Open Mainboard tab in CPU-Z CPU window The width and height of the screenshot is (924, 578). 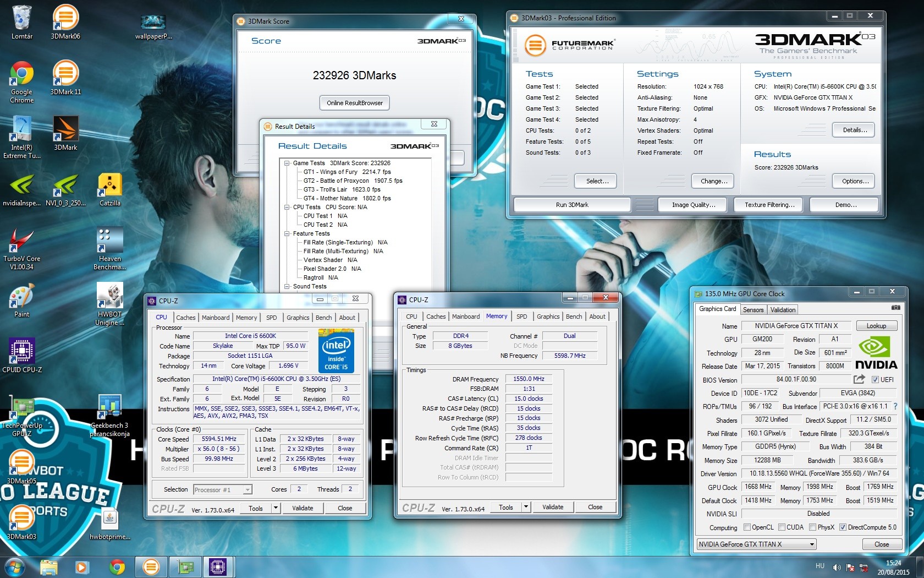click(x=216, y=318)
